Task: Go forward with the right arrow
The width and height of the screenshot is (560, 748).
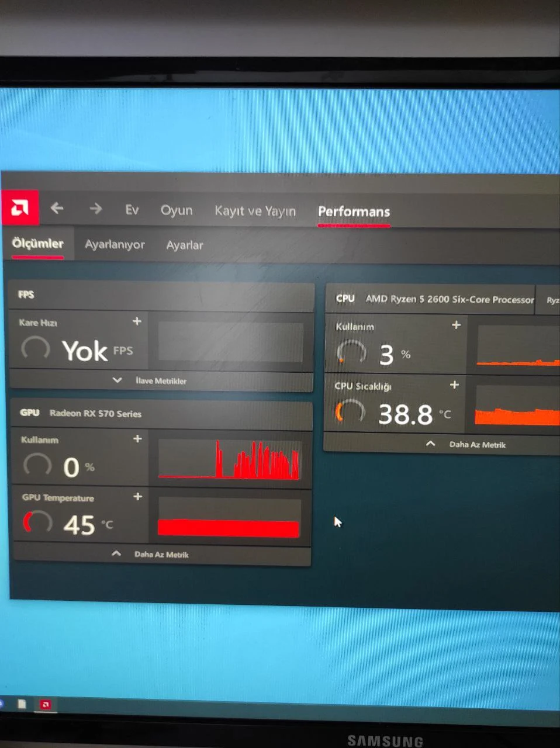Action: 96,209
